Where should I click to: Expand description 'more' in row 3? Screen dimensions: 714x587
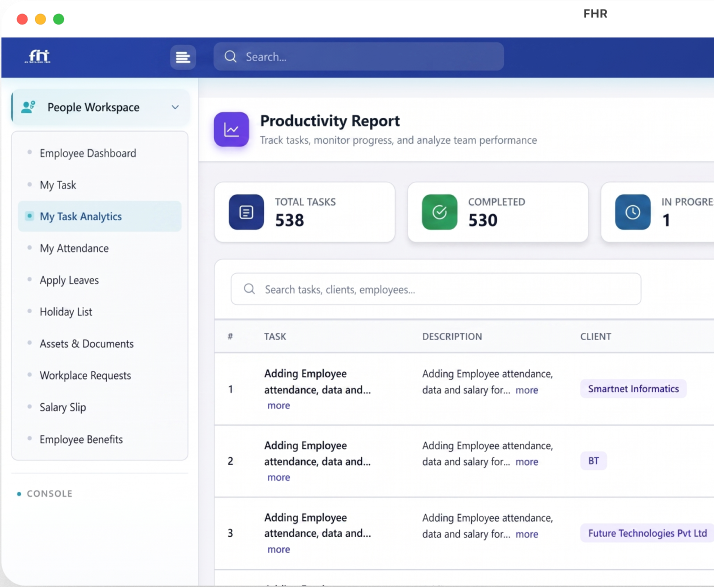point(527,534)
